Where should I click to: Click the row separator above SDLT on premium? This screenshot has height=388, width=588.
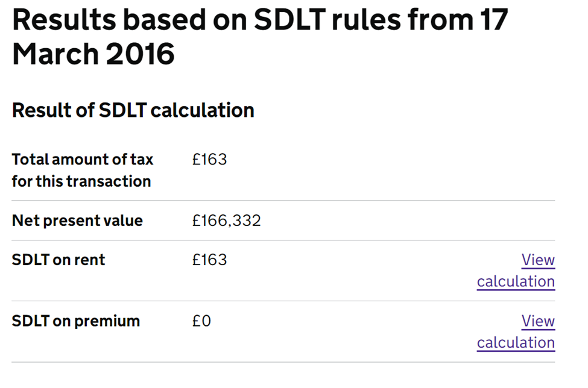click(x=283, y=301)
